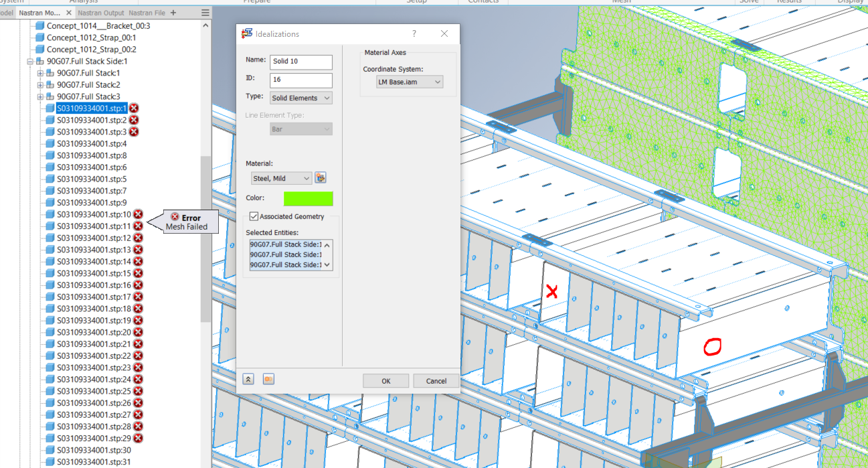Click the solid idealization icon beside S03109334001.stp:4
Viewport: 868px width, 468px height.
(x=52, y=143)
